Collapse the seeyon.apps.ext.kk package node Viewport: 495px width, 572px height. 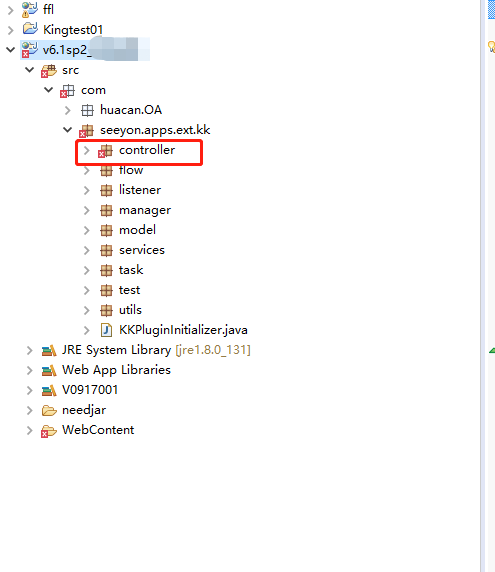(x=67, y=130)
